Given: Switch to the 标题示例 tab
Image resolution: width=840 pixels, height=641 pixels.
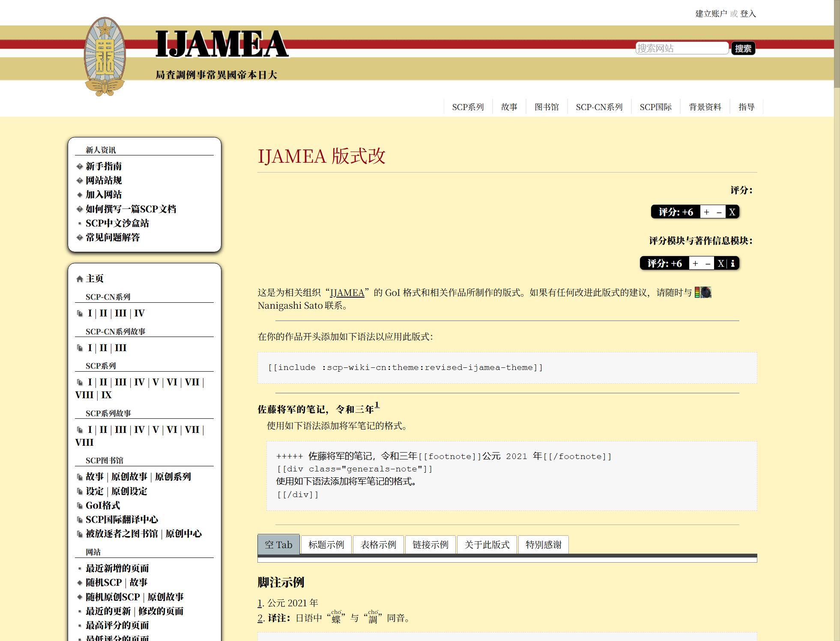Looking at the screenshot, I should coord(326,544).
